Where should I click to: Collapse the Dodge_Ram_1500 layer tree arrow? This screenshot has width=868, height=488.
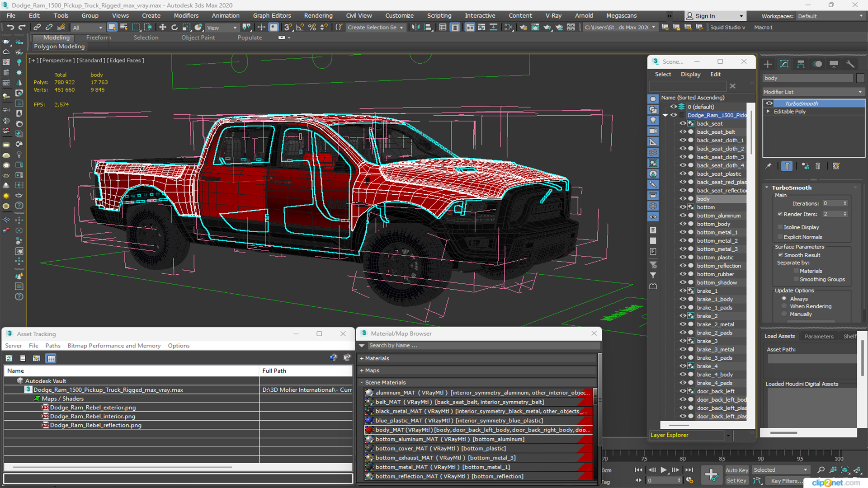665,115
